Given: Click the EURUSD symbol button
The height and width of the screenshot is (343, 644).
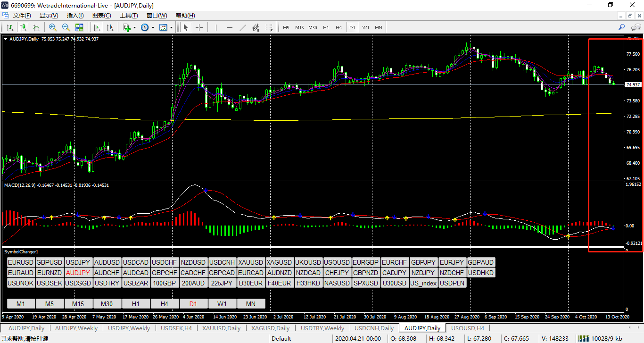Looking at the screenshot, I should coord(21,262).
